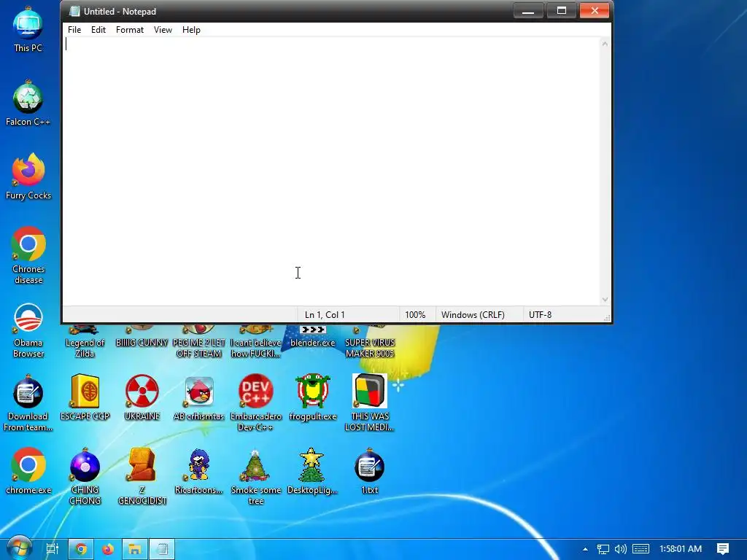
Task: Show hidden system tray icons
Action: coord(585,549)
